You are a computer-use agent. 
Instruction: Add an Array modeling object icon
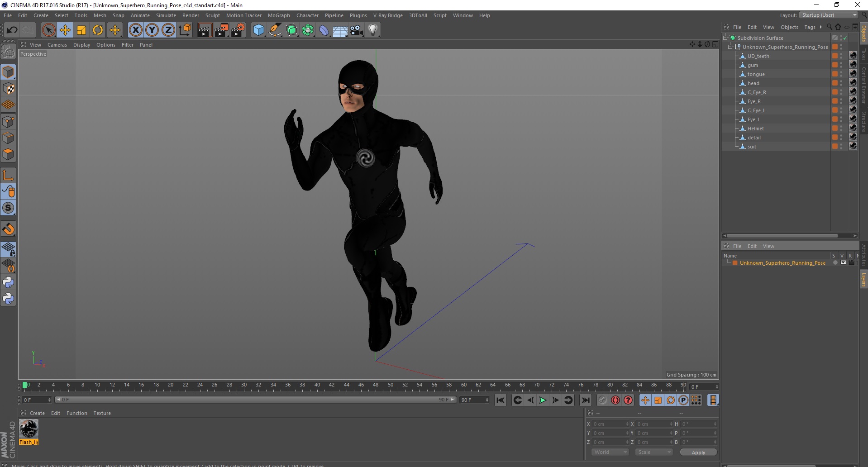tap(308, 30)
